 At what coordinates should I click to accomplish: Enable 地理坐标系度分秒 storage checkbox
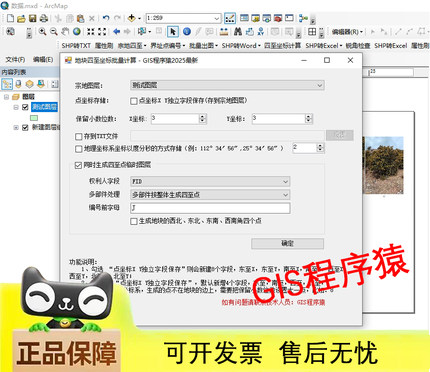click(x=79, y=149)
